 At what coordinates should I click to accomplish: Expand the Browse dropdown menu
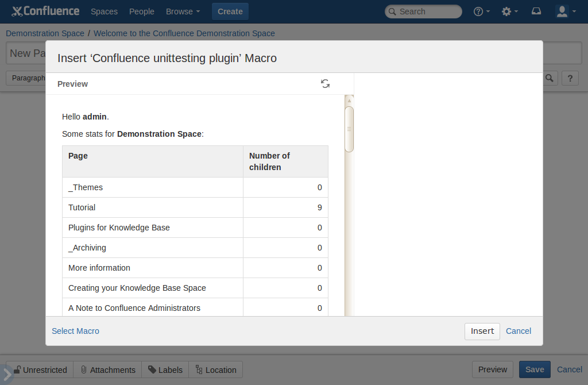pyautogui.click(x=183, y=11)
